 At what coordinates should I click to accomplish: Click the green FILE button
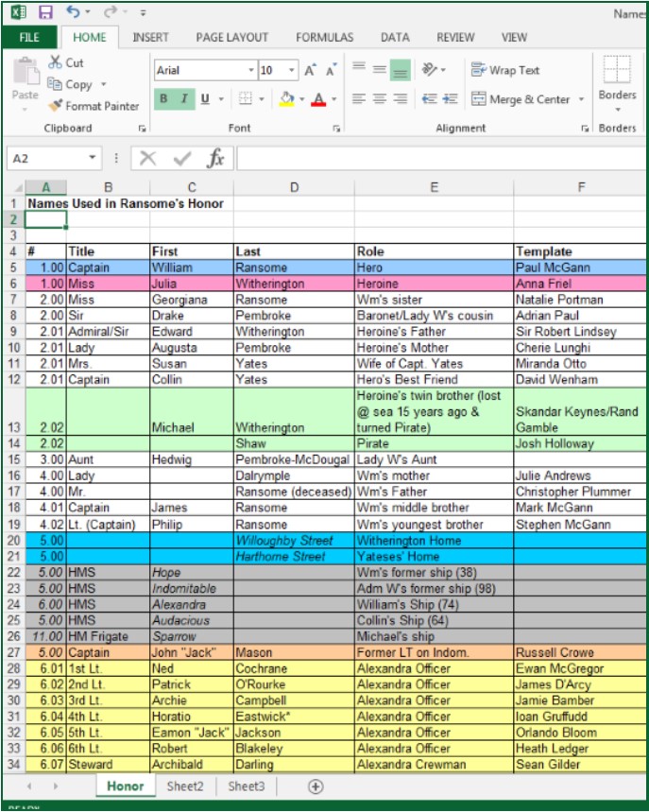click(x=29, y=38)
